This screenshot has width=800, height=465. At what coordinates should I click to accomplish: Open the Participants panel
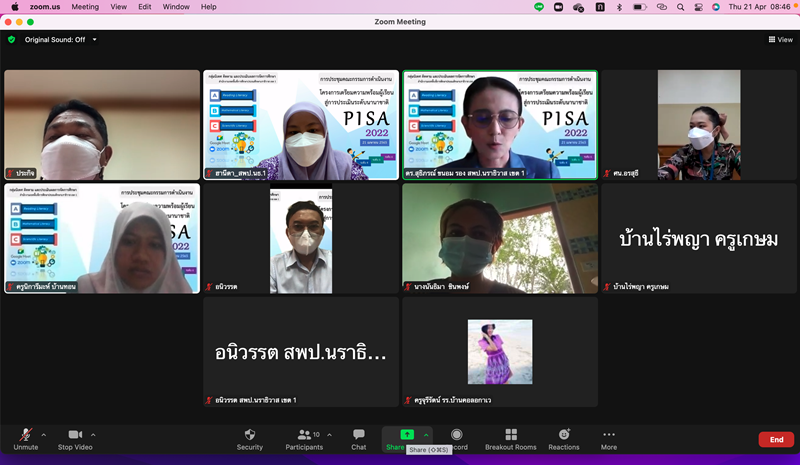304,438
